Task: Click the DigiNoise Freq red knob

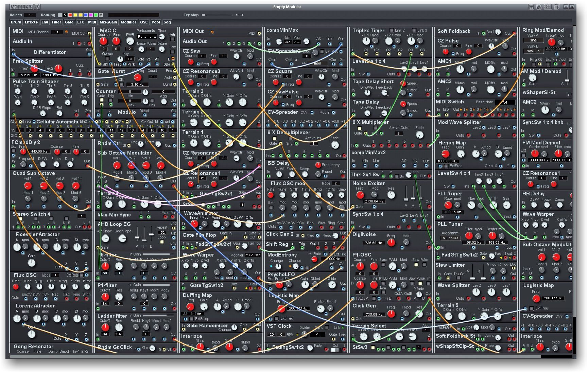Action: coord(391,243)
